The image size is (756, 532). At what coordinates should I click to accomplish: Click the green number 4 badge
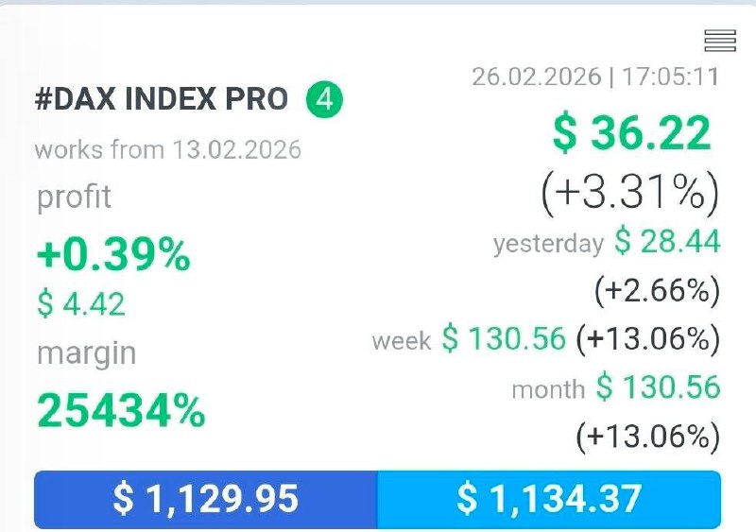324,99
